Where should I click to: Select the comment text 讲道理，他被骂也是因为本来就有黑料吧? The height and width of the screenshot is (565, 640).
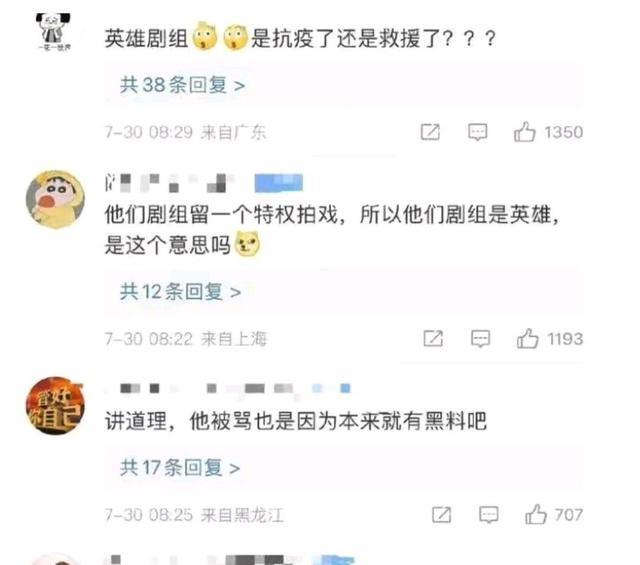click(296, 420)
